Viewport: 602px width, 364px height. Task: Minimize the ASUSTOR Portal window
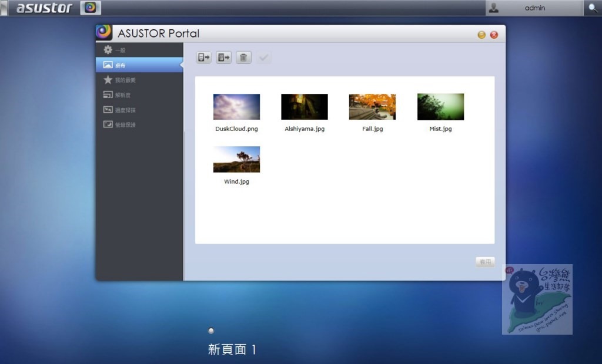click(x=481, y=35)
